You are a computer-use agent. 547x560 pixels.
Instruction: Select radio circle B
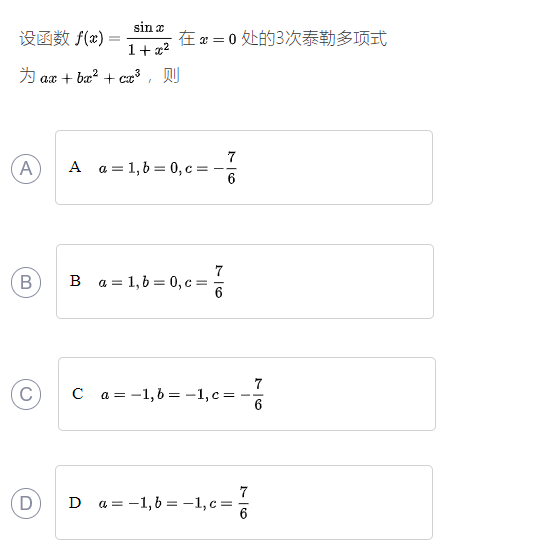26,282
